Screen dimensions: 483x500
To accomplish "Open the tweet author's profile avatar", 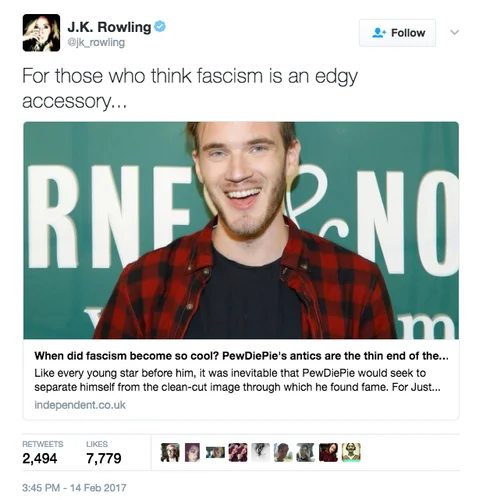I will [41, 33].
